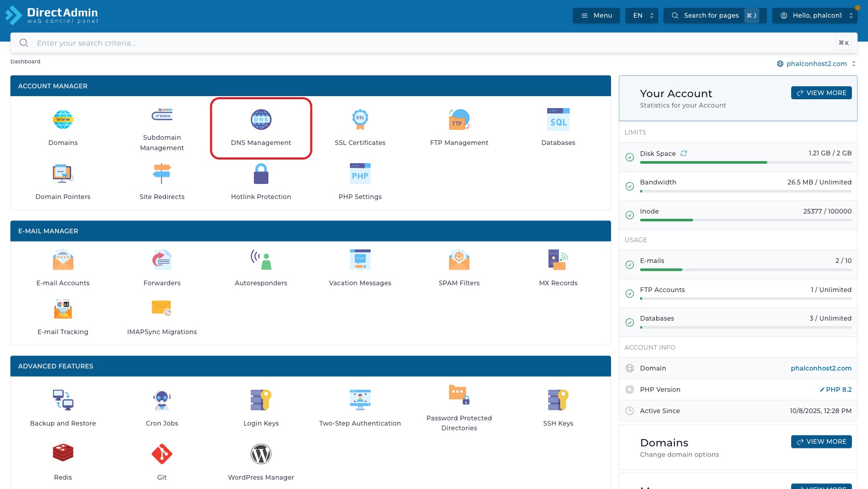Open Site Redirects

coord(162,181)
